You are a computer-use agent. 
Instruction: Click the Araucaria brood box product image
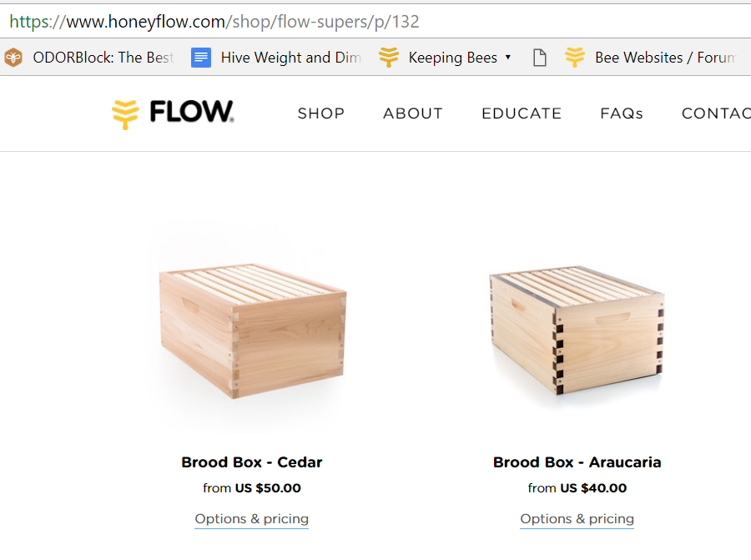pos(577,330)
